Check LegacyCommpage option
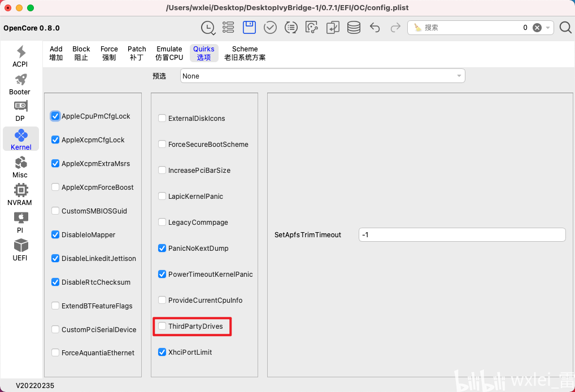 point(162,223)
